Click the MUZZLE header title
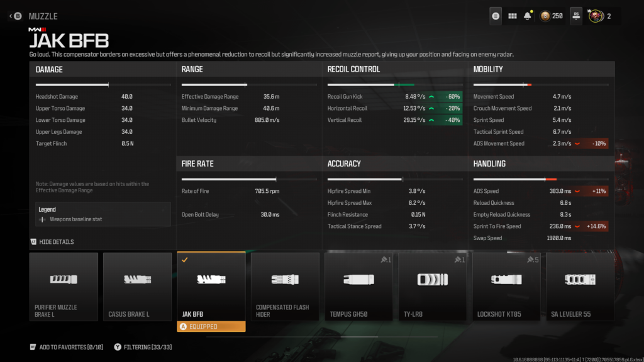Viewport: 644px width, 362px height. pos(43,16)
